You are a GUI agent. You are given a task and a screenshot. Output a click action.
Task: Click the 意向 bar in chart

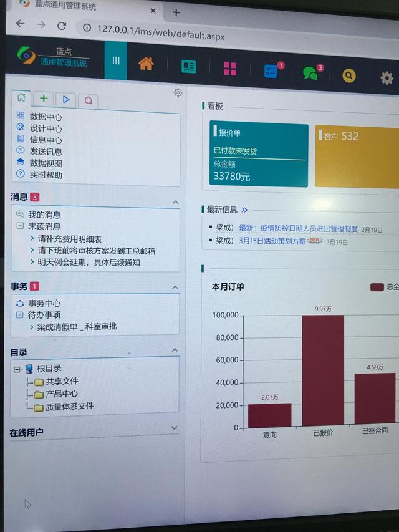[x=270, y=415]
